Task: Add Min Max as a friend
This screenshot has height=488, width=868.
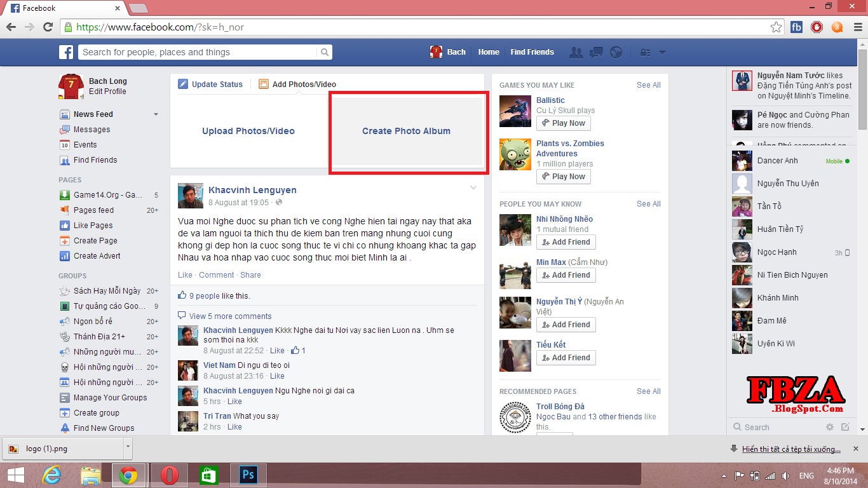Action: [566, 275]
